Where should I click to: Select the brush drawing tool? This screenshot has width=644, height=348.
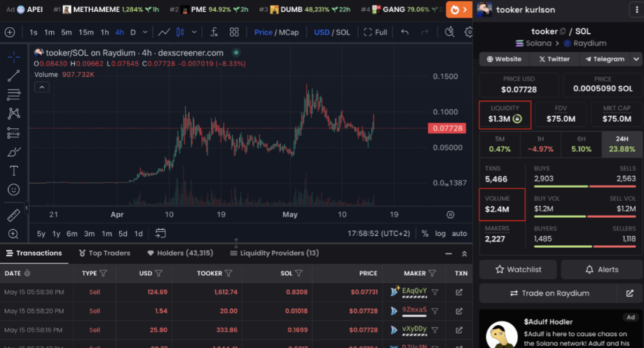(13, 152)
